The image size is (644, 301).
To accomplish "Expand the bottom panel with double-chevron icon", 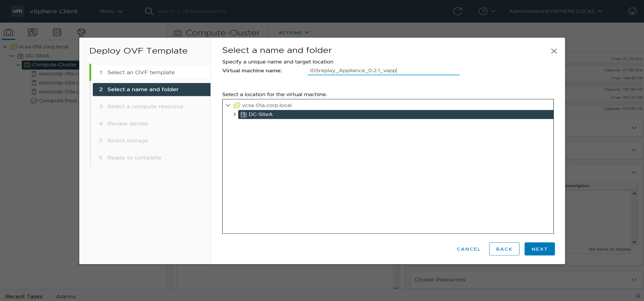I will 638,296.
